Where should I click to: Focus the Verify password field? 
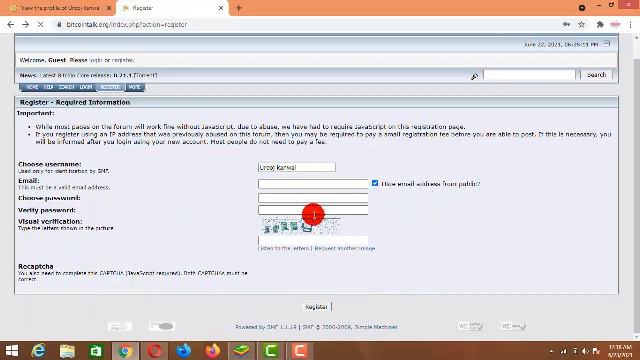(313, 210)
